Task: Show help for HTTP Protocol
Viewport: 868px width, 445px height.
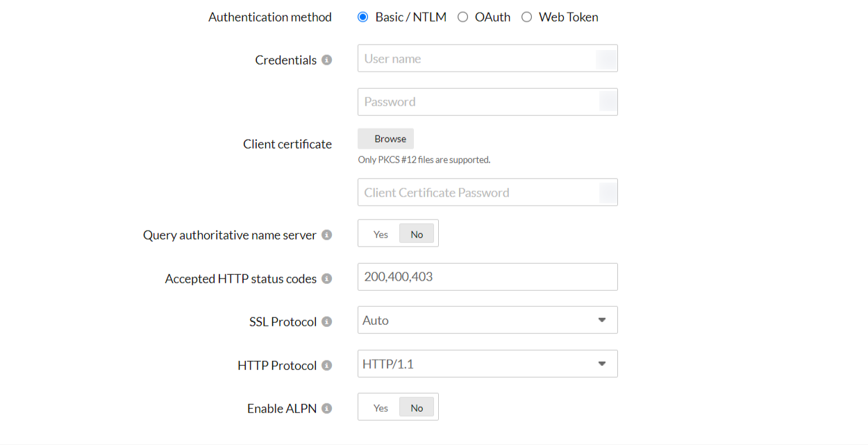Action: (x=326, y=366)
